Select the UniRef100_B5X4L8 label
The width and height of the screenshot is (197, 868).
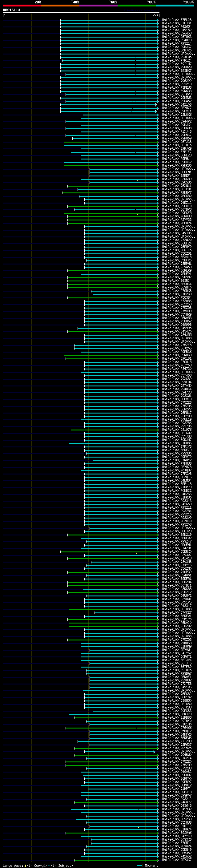[177, 257]
